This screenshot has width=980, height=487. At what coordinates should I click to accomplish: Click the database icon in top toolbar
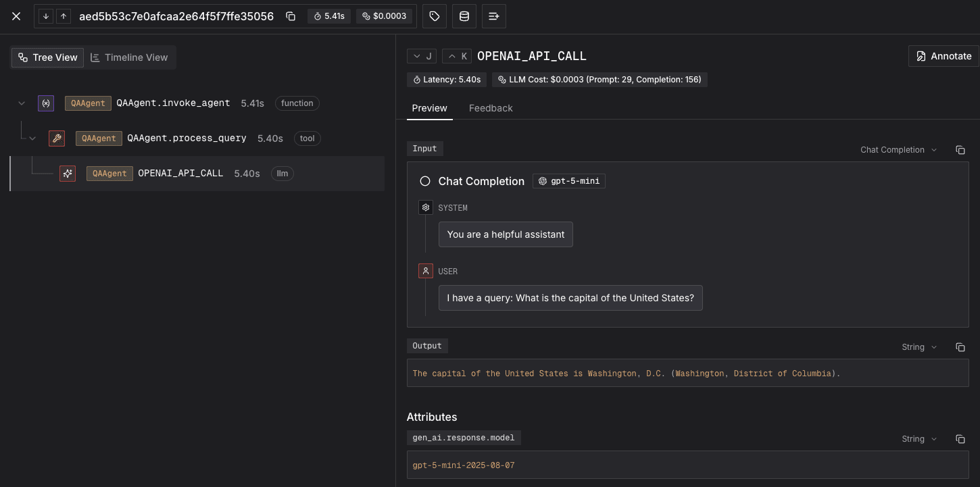click(x=464, y=16)
